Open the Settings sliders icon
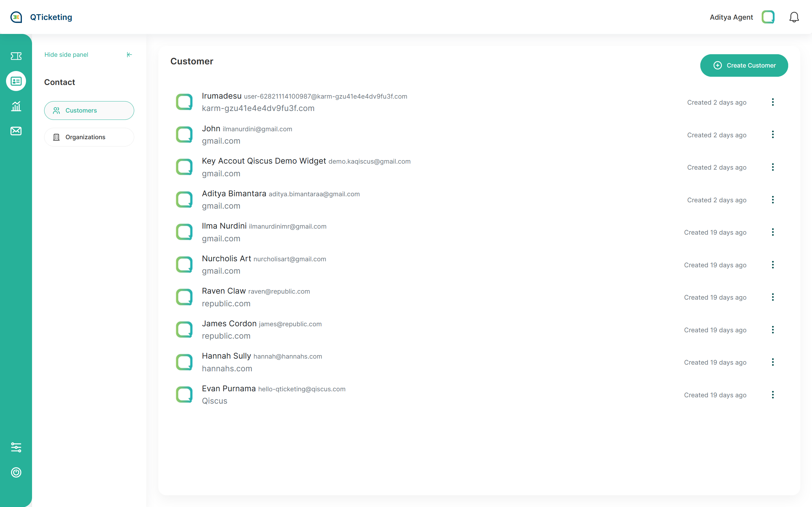 point(16,447)
